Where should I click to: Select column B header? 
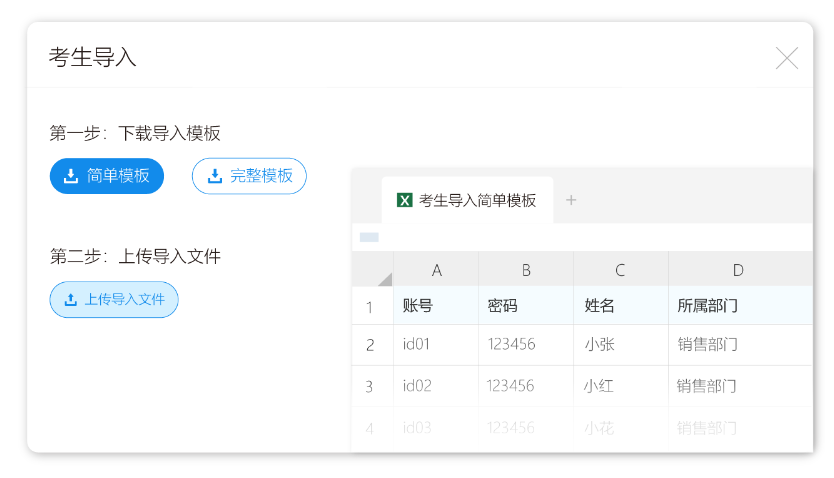point(526,270)
